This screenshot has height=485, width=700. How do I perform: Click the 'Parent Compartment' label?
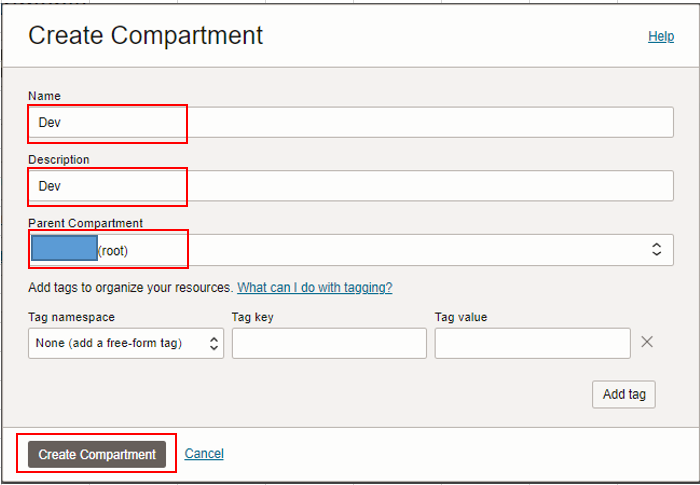tap(86, 223)
